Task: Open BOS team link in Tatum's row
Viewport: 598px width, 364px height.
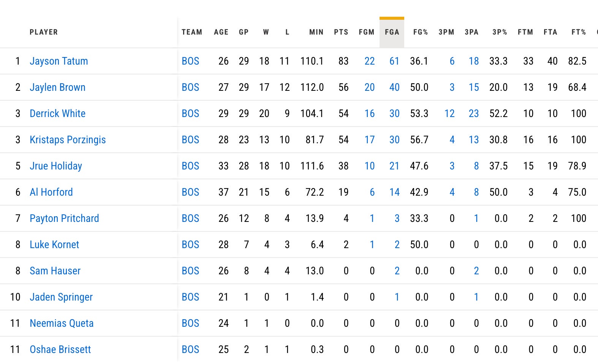Action: tap(190, 61)
